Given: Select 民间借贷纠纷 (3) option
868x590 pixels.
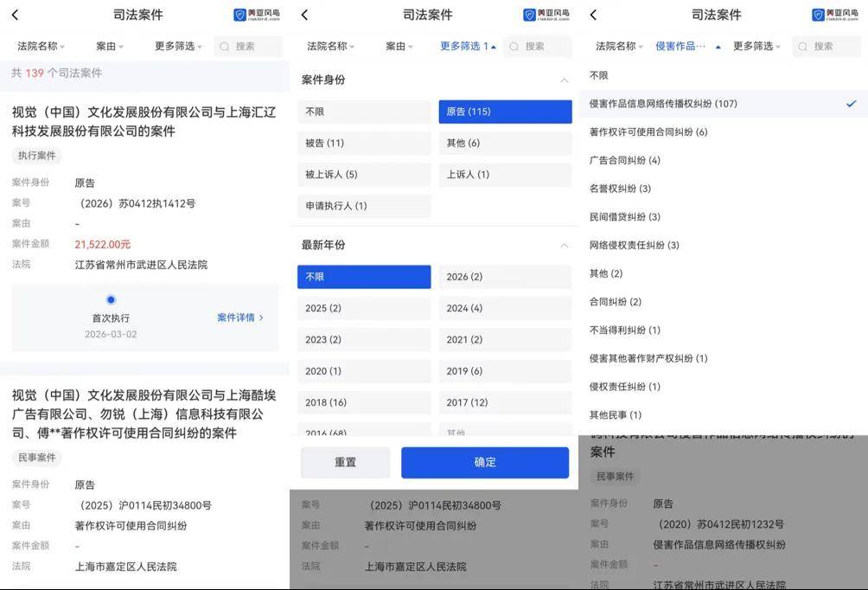Looking at the screenshot, I should coord(723,216).
